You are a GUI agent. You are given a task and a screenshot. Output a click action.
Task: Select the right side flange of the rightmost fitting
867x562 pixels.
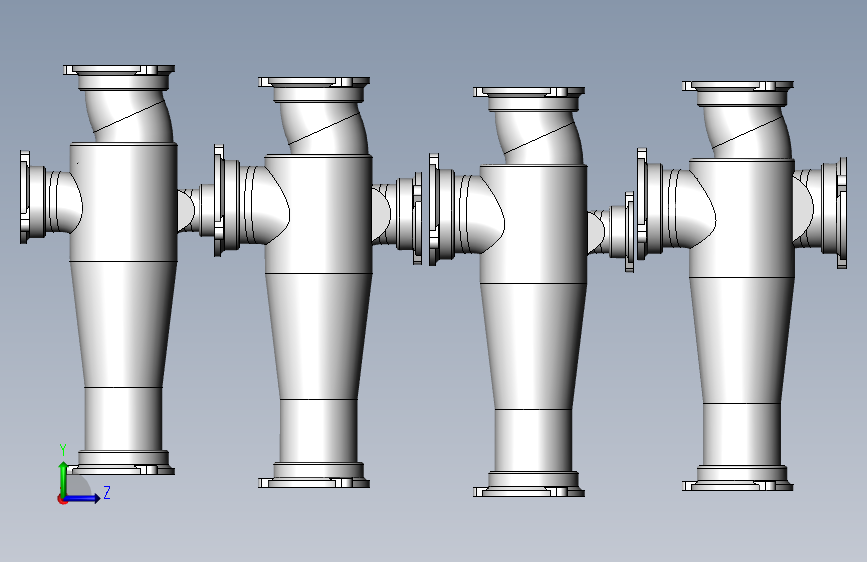click(x=842, y=213)
